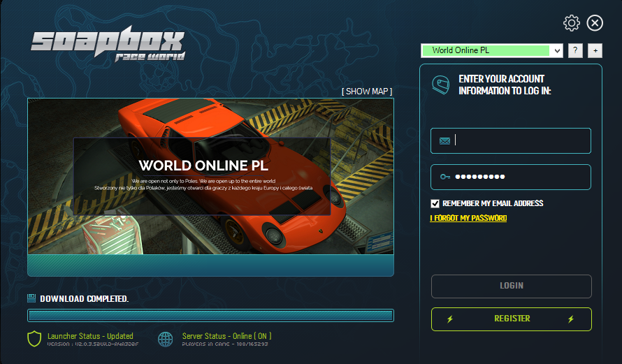The height and width of the screenshot is (364, 622).
Task: Open the World Online PL server dropdown
Action: pyautogui.click(x=492, y=50)
